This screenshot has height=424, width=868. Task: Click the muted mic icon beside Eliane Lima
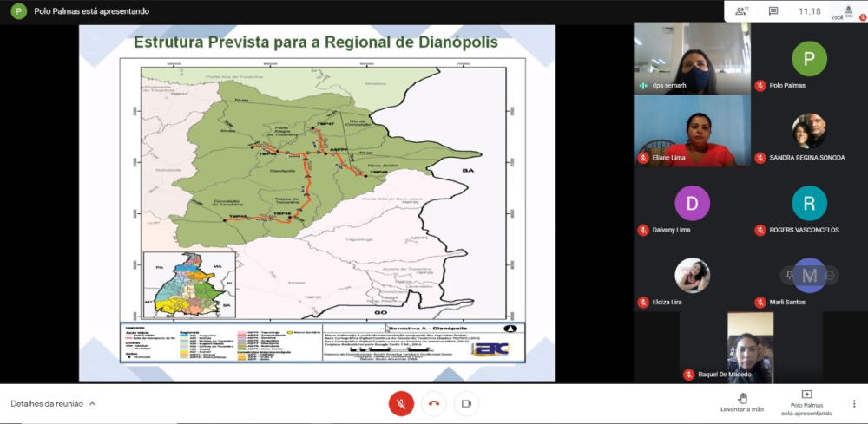(x=643, y=158)
